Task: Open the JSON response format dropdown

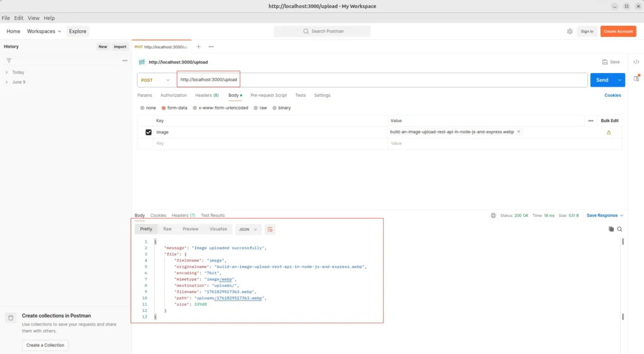Action: 248,229
